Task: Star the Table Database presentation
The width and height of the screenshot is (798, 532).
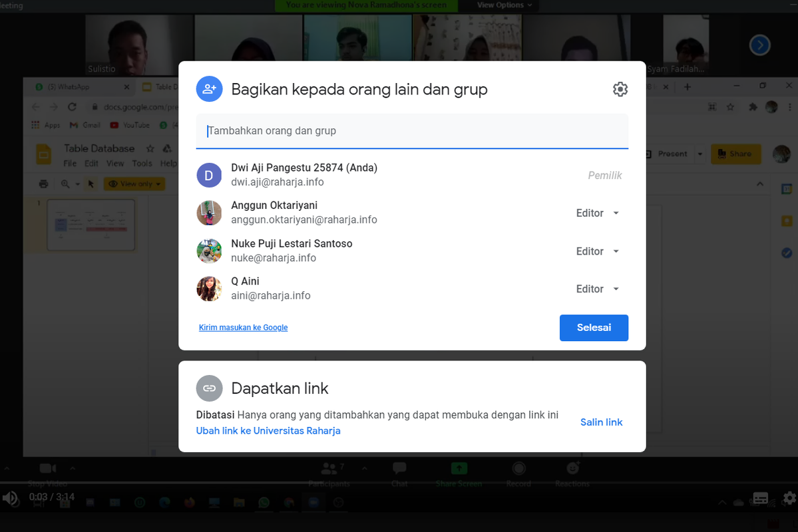Action: (x=150, y=148)
